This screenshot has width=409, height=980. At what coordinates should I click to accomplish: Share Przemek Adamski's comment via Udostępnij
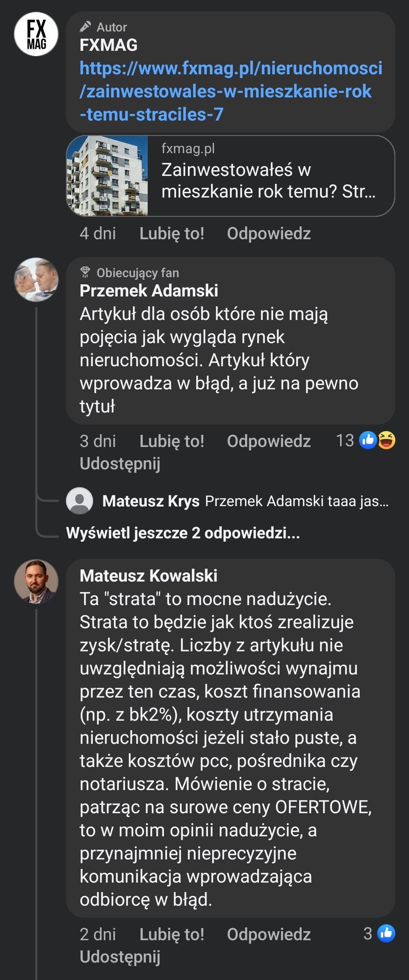click(120, 463)
